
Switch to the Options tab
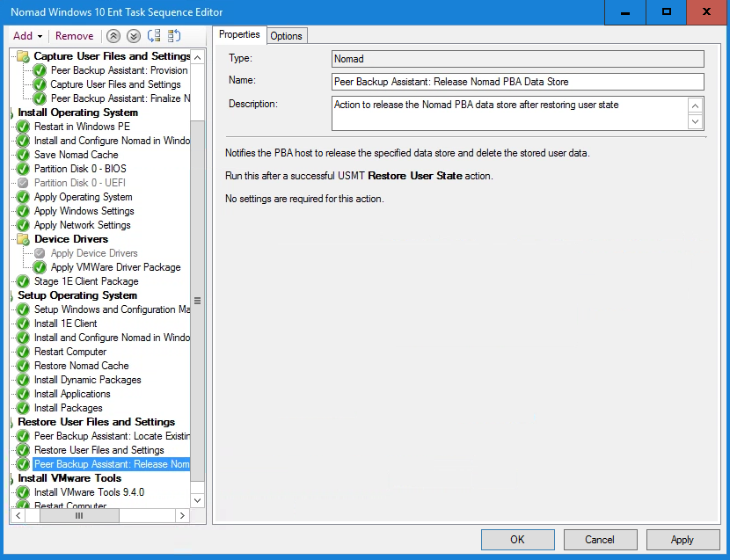click(x=286, y=35)
